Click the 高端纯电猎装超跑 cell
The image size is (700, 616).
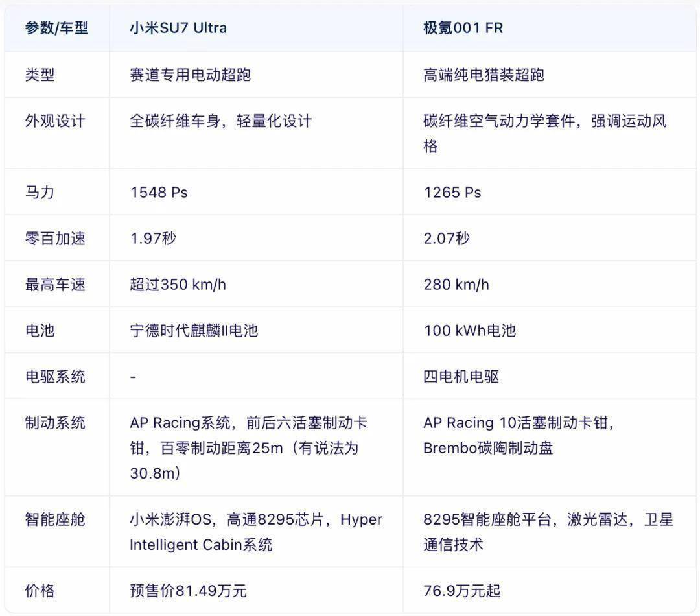click(x=484, y=75)
